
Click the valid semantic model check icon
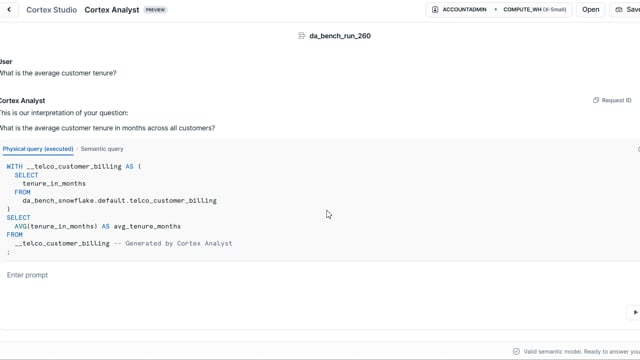pyautogui.click(x=516, y=351)
